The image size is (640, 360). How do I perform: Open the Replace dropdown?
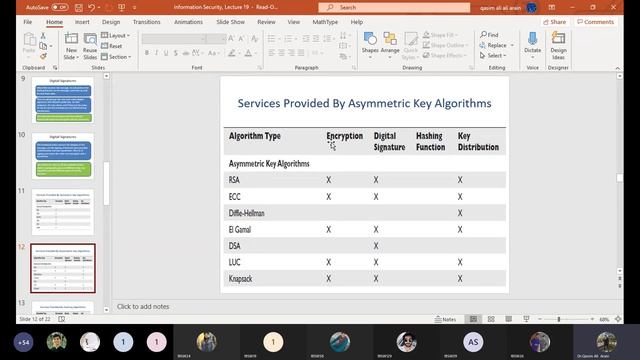click(497, 45)
